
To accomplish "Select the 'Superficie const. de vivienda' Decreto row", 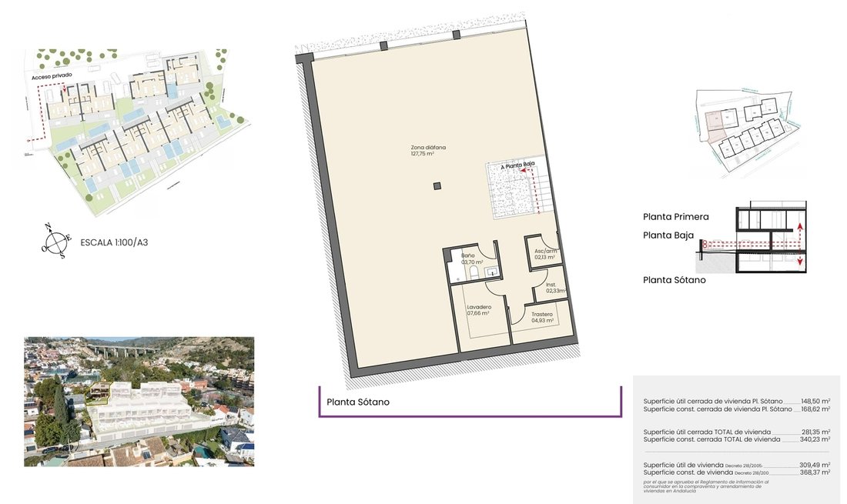I will point(737,472).
